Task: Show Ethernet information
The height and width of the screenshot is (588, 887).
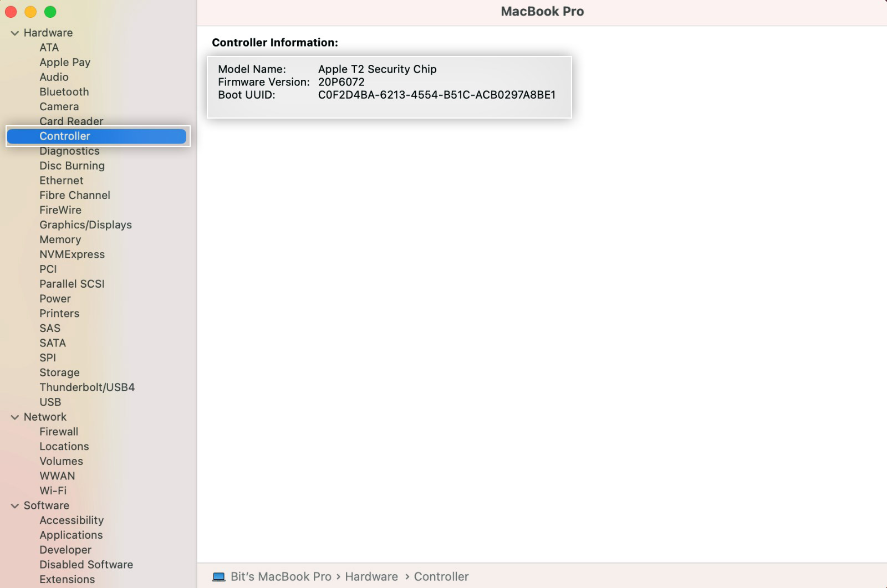Action: pyautogui.click(x=61, y=181)
